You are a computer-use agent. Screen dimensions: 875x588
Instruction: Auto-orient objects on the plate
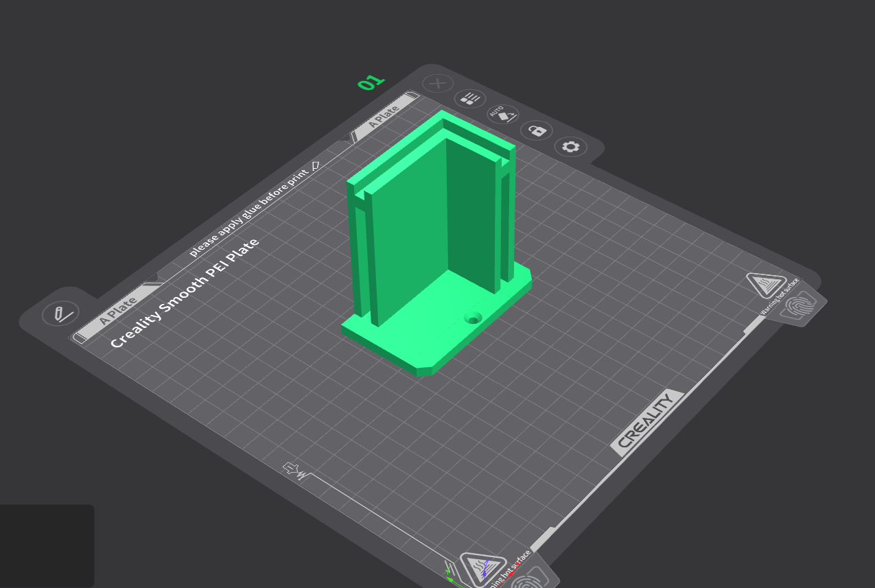[x=503, y=114]
